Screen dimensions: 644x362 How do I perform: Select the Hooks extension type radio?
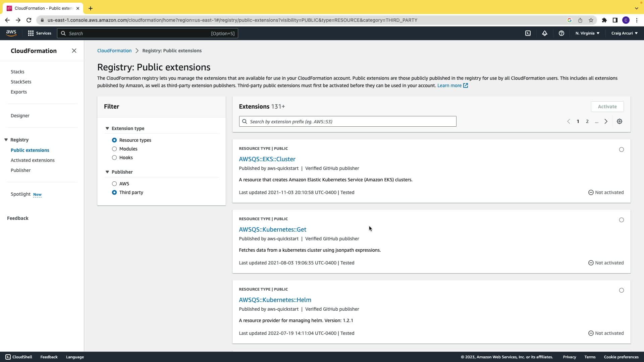tap(114, 158)
